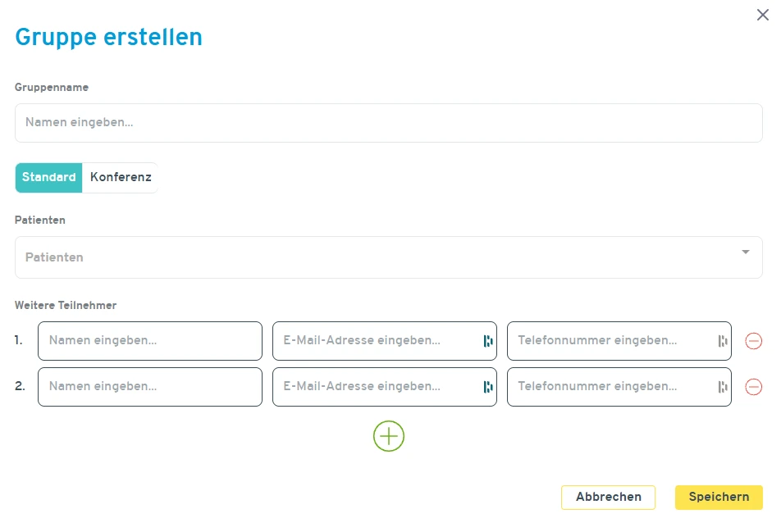
Task: Remove participant row 2 with minus icon
Action: tap(753, 387)
